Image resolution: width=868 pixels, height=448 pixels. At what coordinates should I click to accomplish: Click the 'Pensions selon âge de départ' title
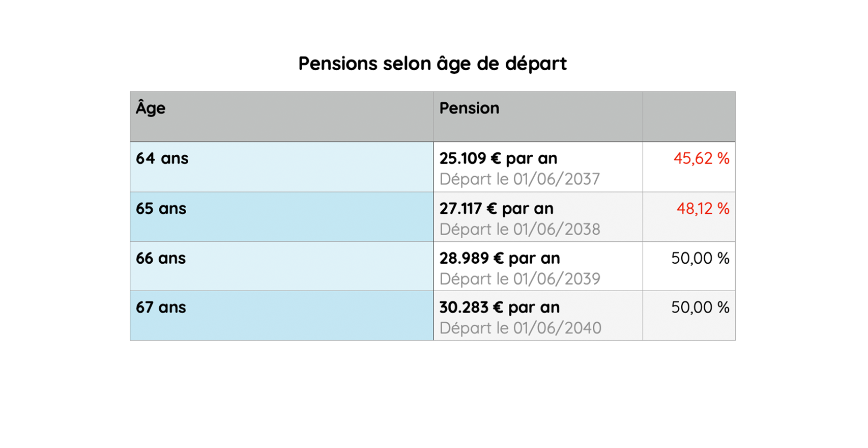pos(432,64)
